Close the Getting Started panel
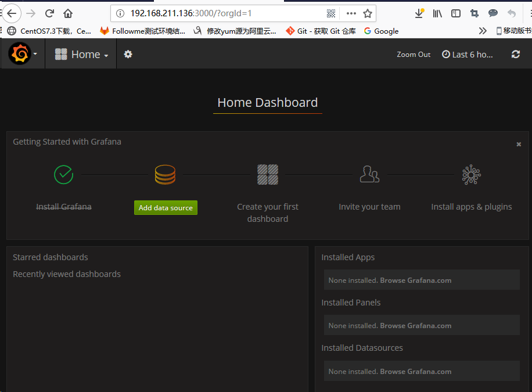 519,144
